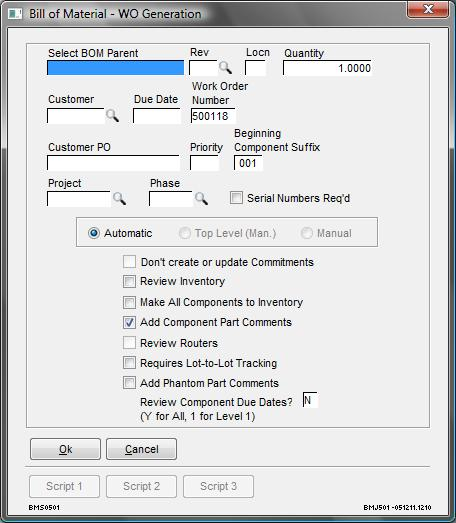The image size is (456, 523).
Task: Click the Quantity field showing 1.0000
Action: pos(327,68)
